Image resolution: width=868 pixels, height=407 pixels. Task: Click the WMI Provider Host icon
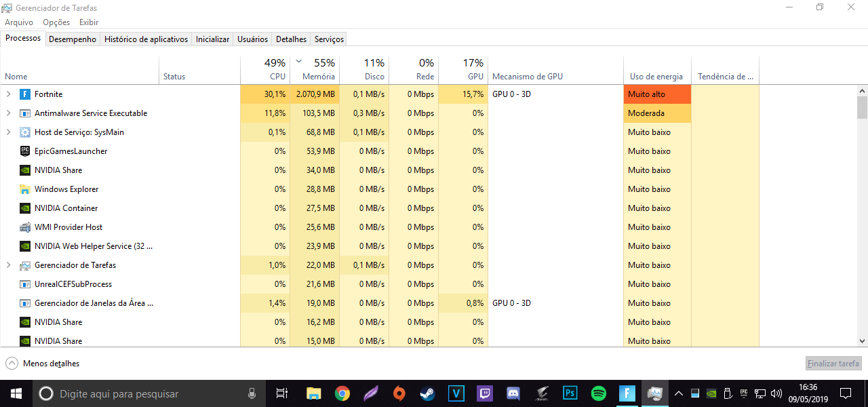25,227
